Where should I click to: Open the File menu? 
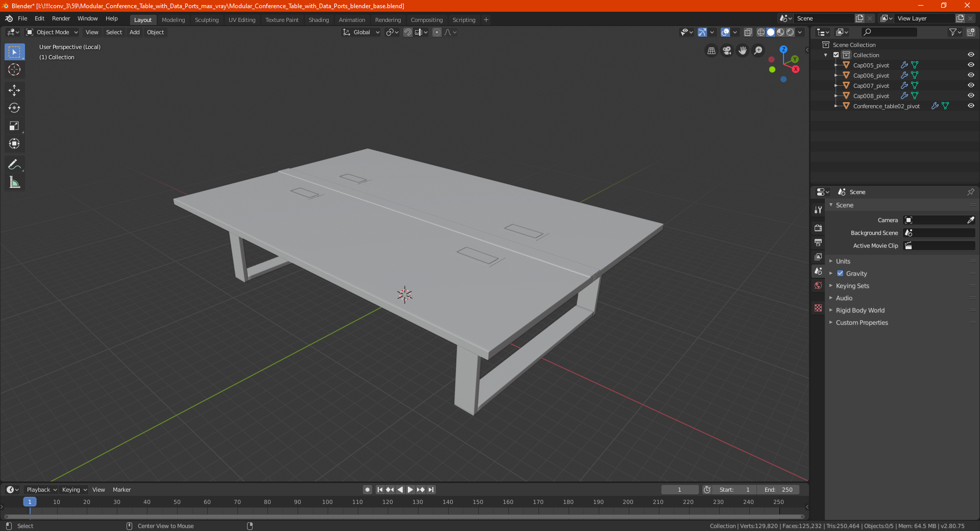[x=22, y=18]
